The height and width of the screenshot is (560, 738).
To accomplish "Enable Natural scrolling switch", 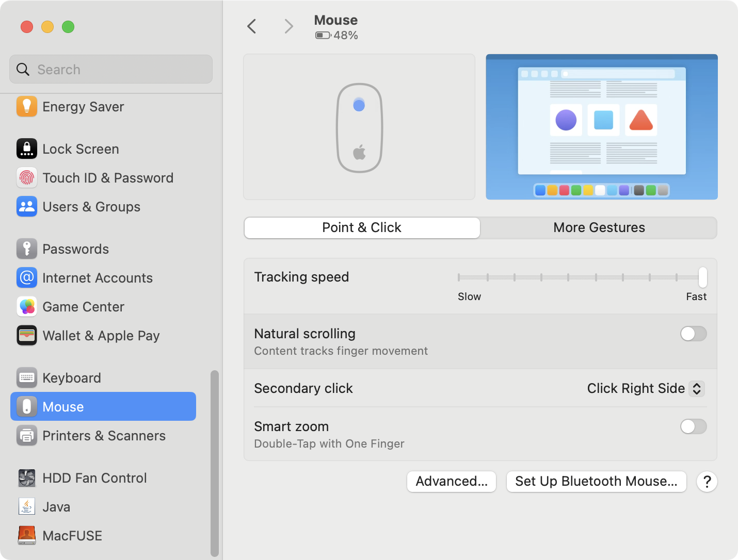I will coord(694,334).
